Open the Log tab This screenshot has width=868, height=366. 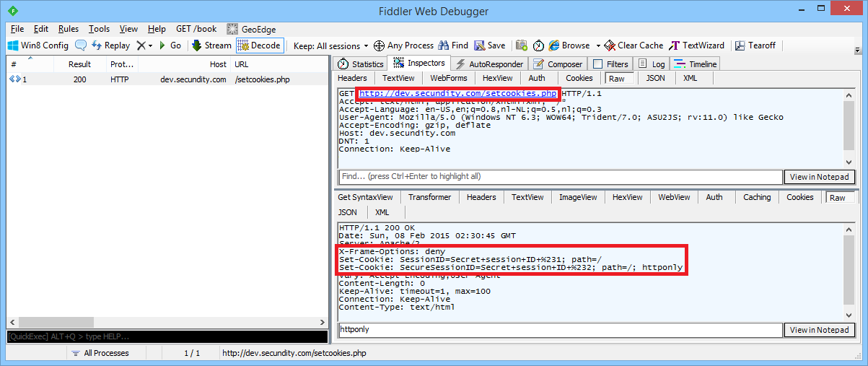(652, 64)
